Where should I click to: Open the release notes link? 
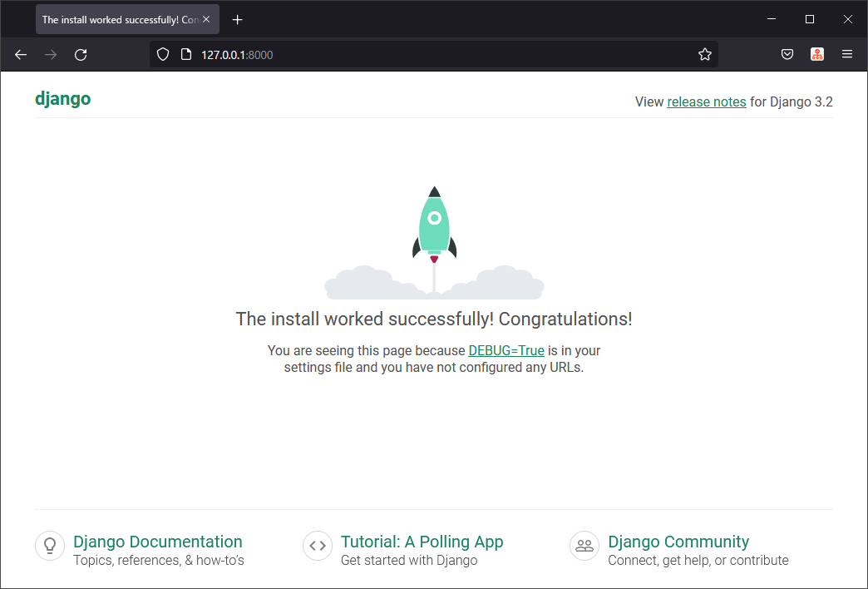tap(707, 102)
